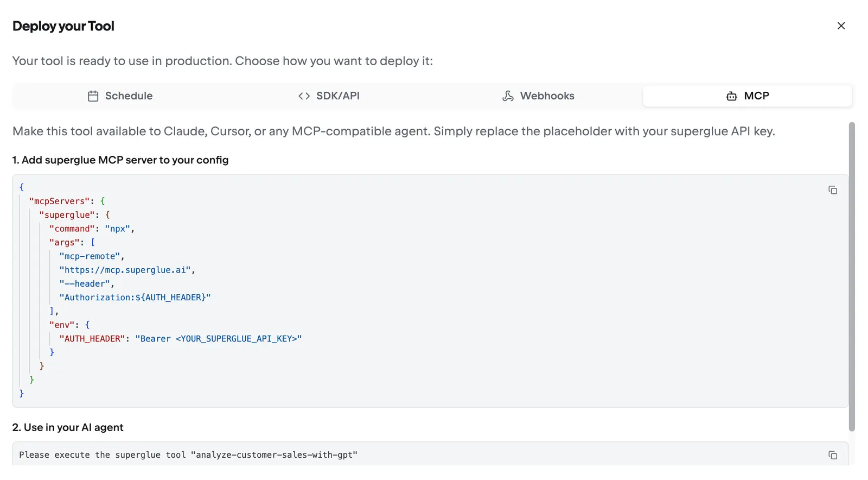
Task: Switch to the Schedule tab
Action: click(120, 96)
